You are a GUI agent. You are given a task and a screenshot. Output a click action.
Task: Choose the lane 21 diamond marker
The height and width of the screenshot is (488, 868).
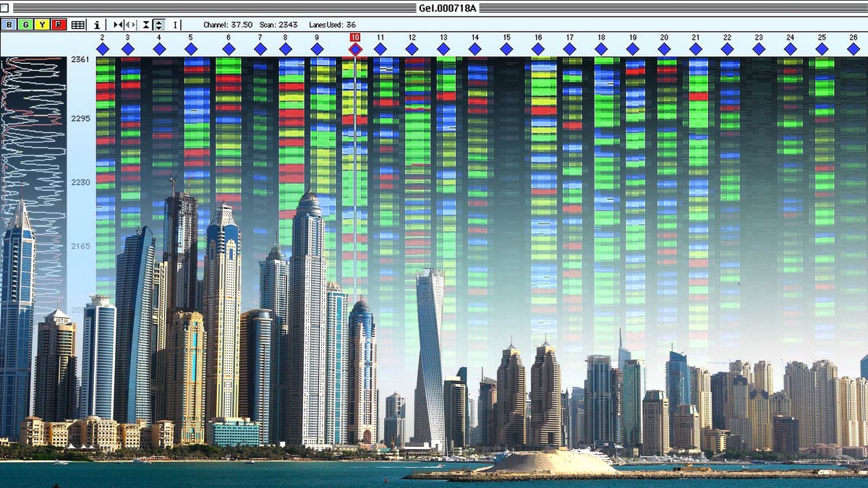coord(696,48)
